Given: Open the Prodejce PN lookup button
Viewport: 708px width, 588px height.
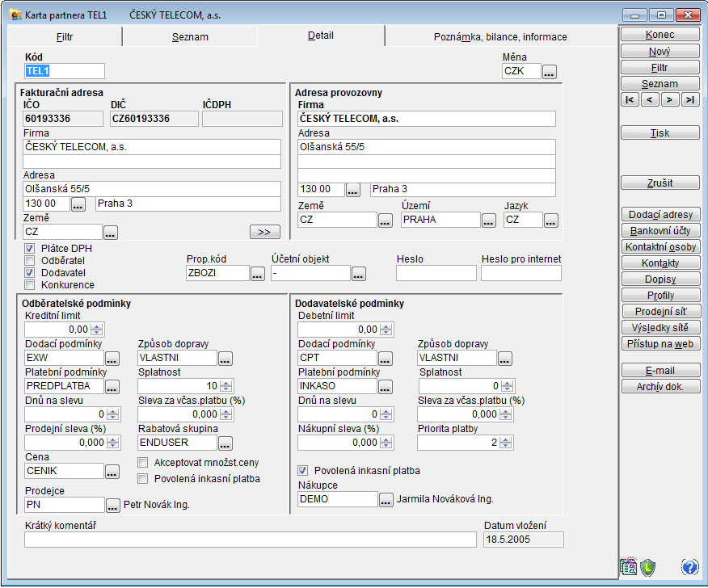Looking at the screenshot, I should click(113, 506).
